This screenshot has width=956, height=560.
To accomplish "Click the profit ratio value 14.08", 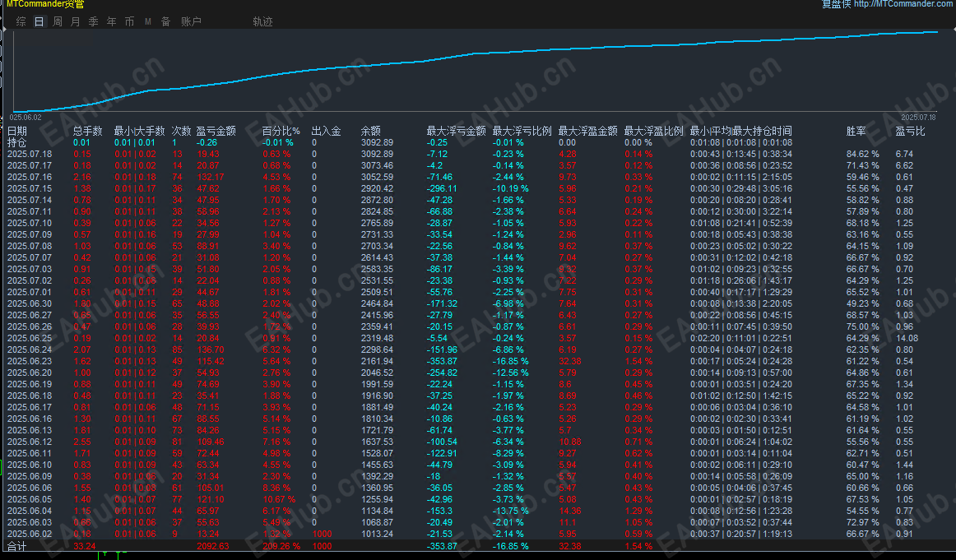I will [907, 338].
